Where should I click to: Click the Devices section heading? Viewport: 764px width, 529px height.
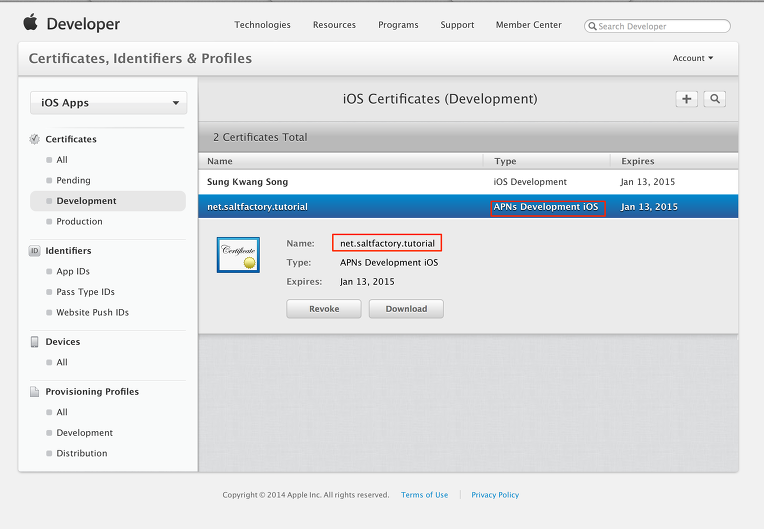point(63,342)
